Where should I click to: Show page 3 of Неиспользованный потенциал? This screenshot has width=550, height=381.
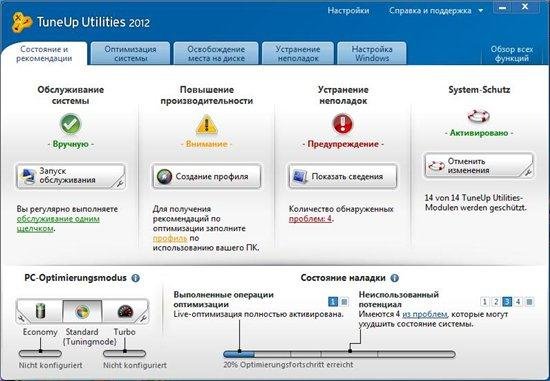point(507,301)
